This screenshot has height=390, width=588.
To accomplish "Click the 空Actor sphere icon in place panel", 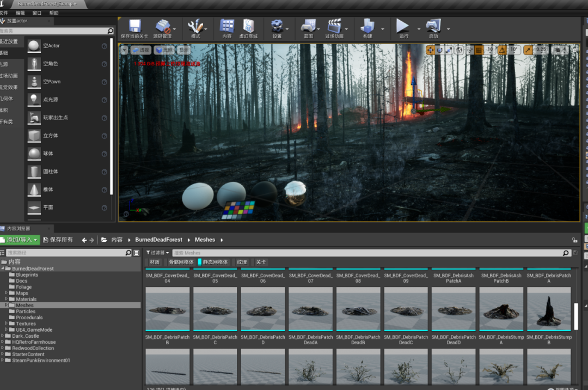I will pyautogui.click(x=34, y=46).
